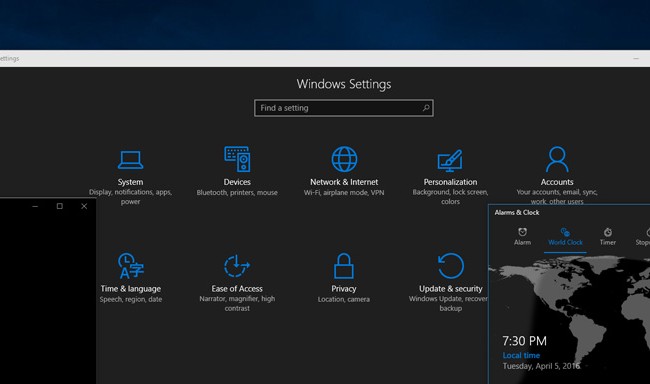
Task: Open Devices keyboard and speaker icon
Action: point(237,159)
